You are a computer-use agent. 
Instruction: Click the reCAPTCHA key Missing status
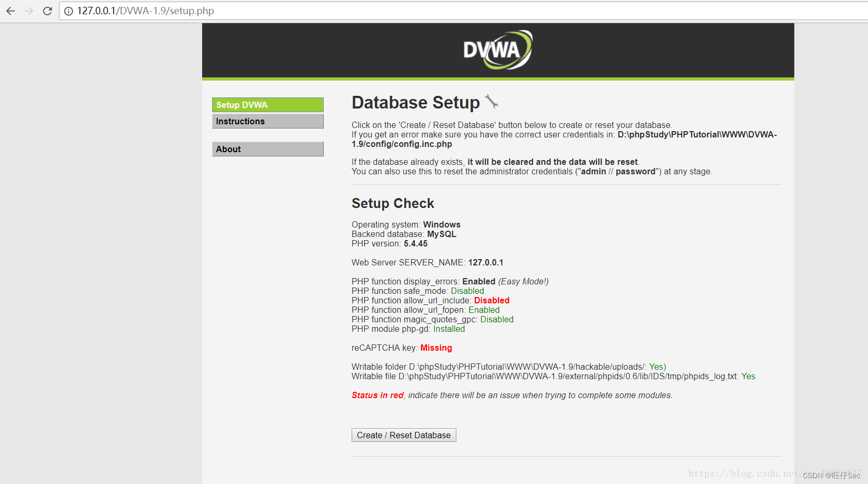436,348
